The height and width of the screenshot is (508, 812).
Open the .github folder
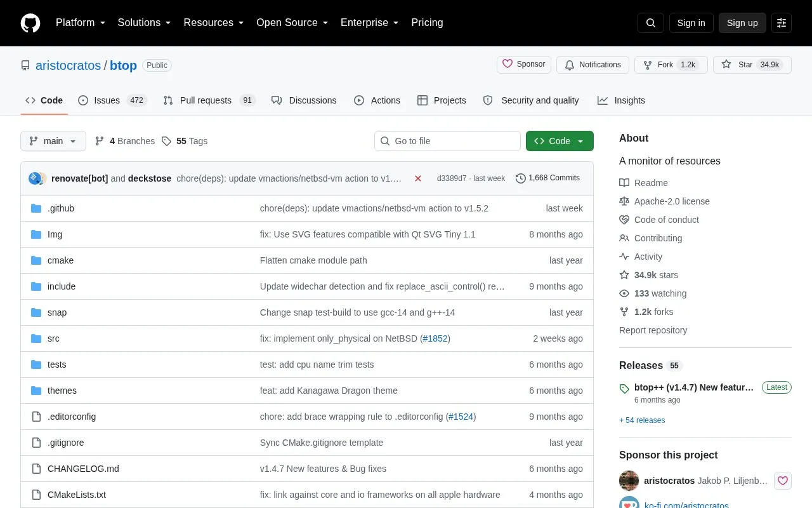click(61, 208)
